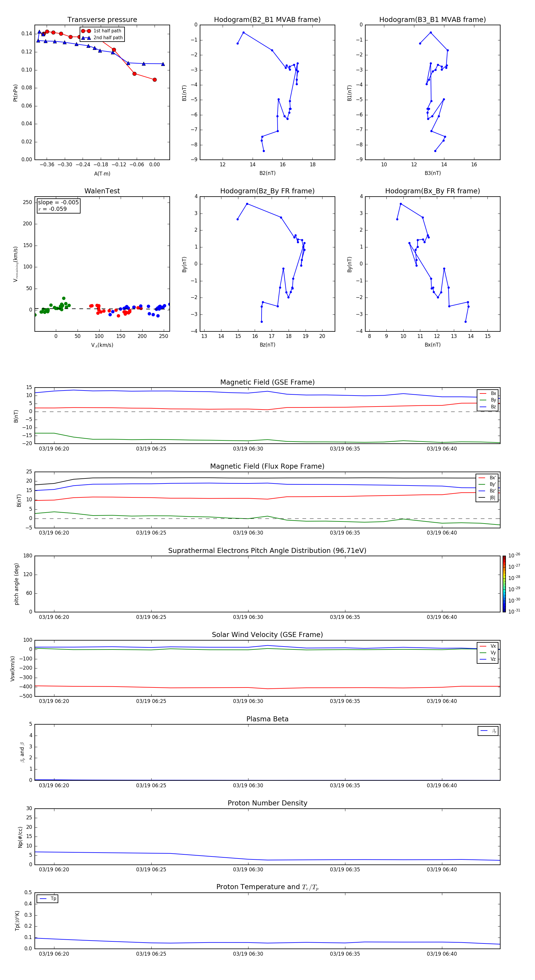Click the last blue triangle in Transverse pressure
Image resolution: width=535 pixels, height=980 pixels.
[x=163, y=64]
